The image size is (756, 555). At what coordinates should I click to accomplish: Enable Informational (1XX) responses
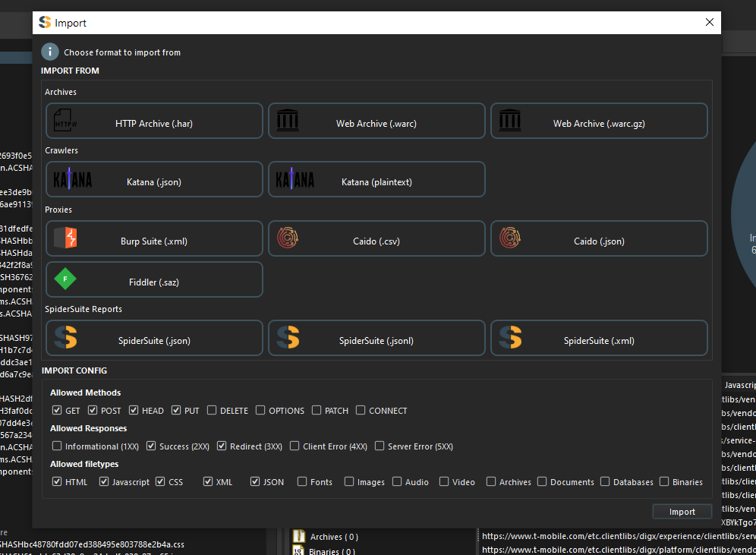pyautogui.click(x=57, y=446)
